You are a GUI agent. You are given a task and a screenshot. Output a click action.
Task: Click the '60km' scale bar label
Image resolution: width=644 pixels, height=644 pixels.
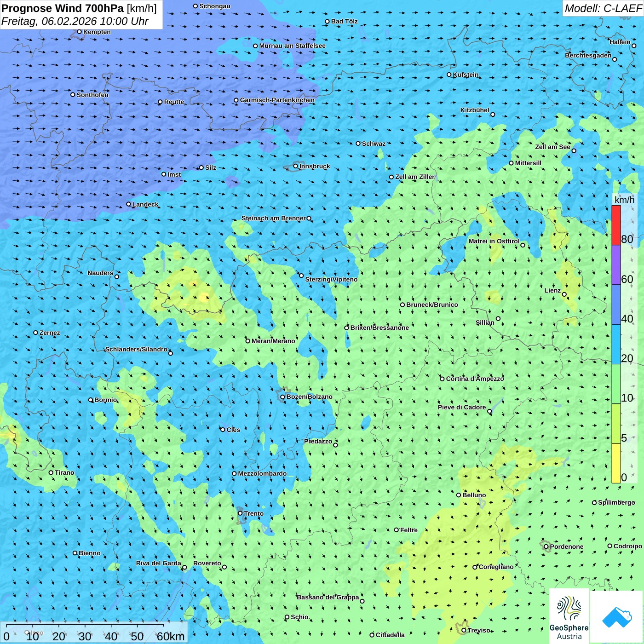[x=171, y=636]
